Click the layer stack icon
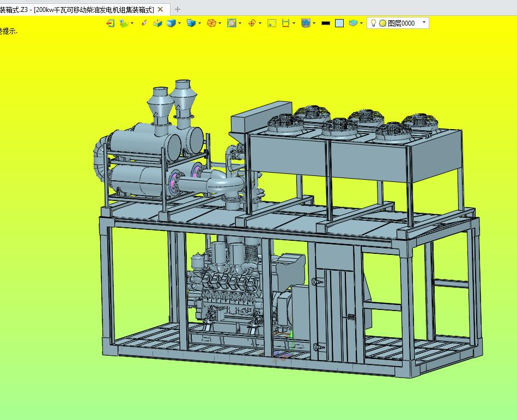This screenshot has width=517, height=420. [x=353, y=23]
